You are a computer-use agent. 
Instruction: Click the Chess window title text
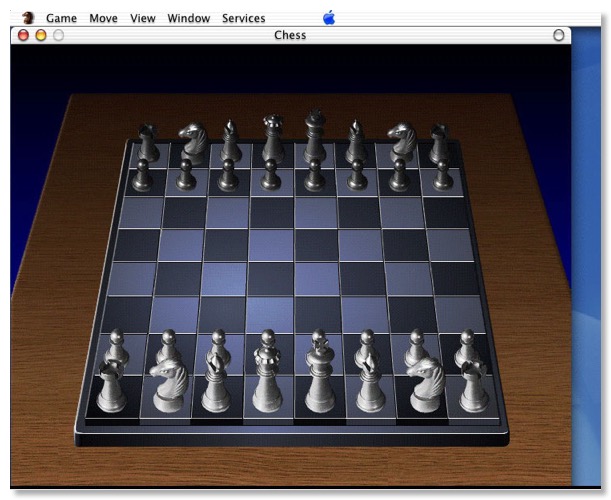290,35
